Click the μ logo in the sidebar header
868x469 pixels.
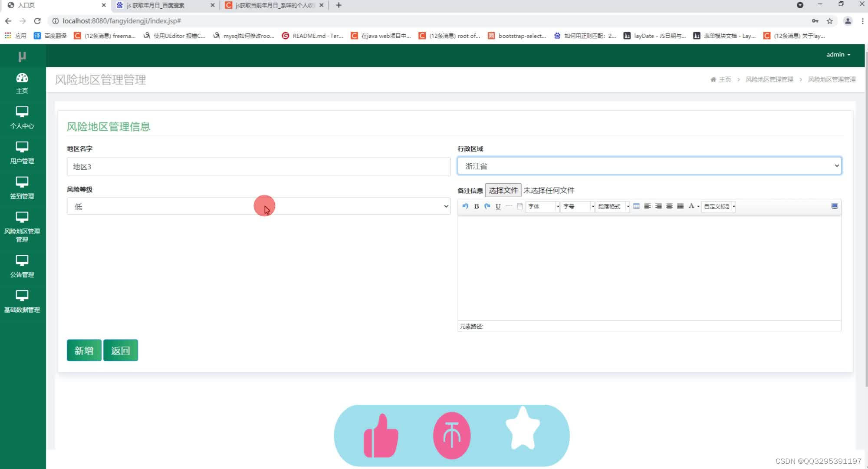pyautogui.click(x=22, y=56)
